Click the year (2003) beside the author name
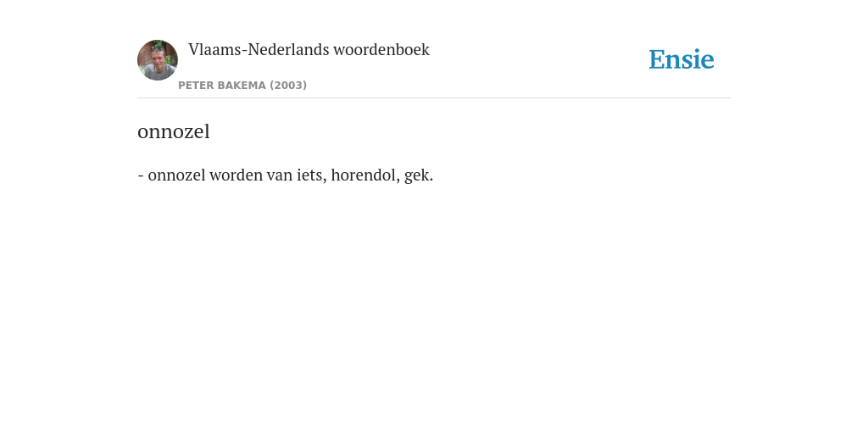Image resolution: width=868 pixels, height=434 pixels. pos(288,86)
